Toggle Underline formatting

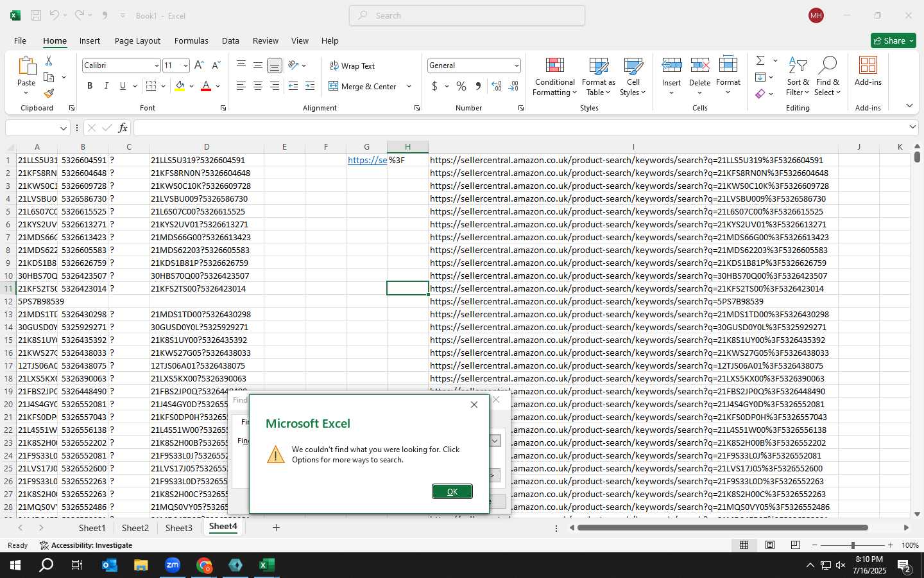coord(123,86)
